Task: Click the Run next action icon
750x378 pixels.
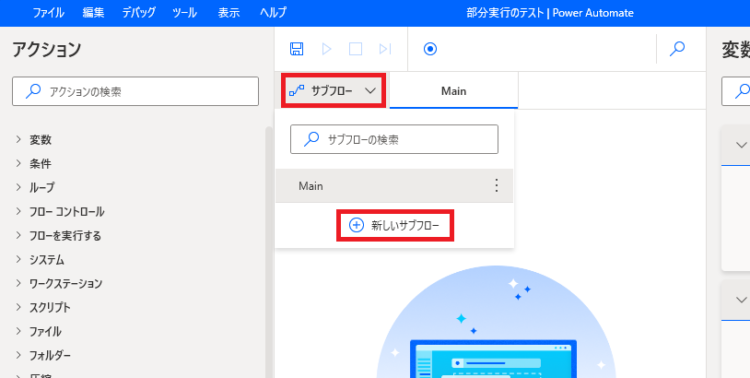Action: click(385, 49)
